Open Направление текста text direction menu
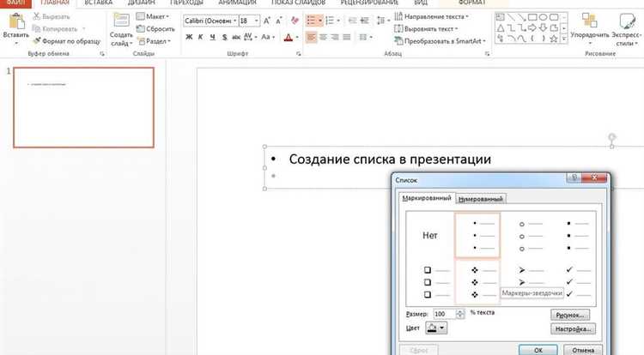 click(x=431, y=16)
